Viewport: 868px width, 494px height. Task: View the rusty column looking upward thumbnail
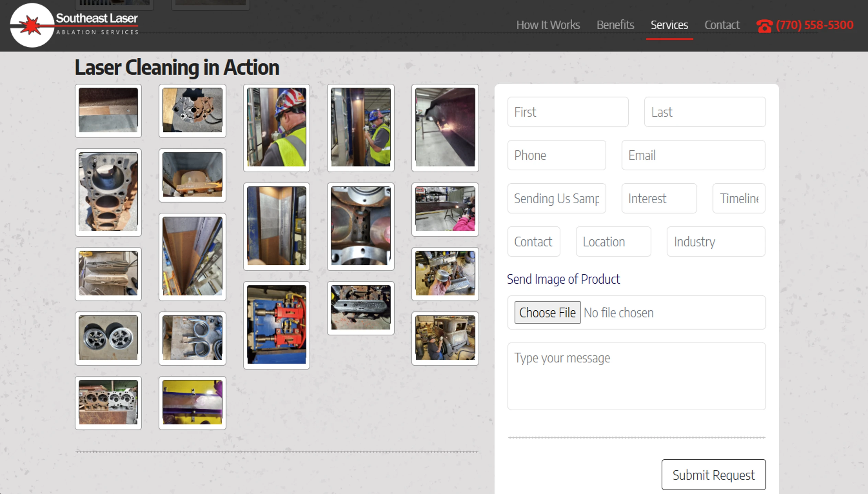(x=192, y=256)
